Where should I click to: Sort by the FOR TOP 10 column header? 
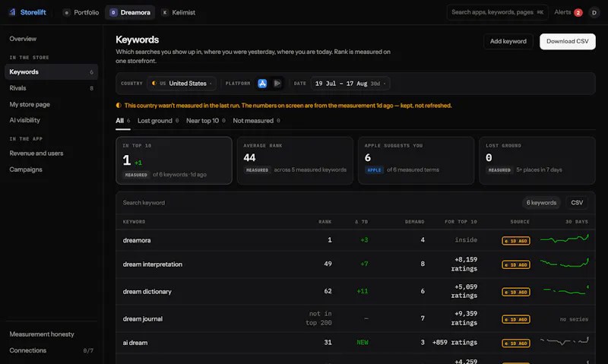(461, 222)
